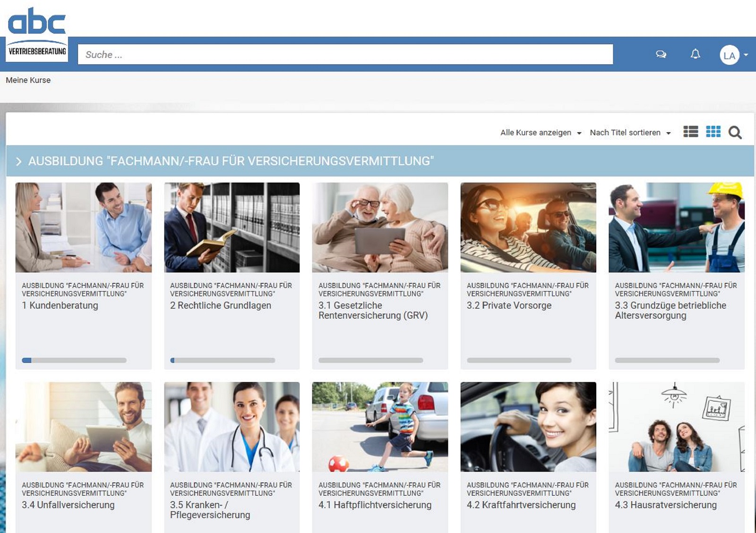Open course 2 Rechtliche Grundlagen
Image resolution: width=756 pixels, height=533 pixels.
tap(221, 305)
